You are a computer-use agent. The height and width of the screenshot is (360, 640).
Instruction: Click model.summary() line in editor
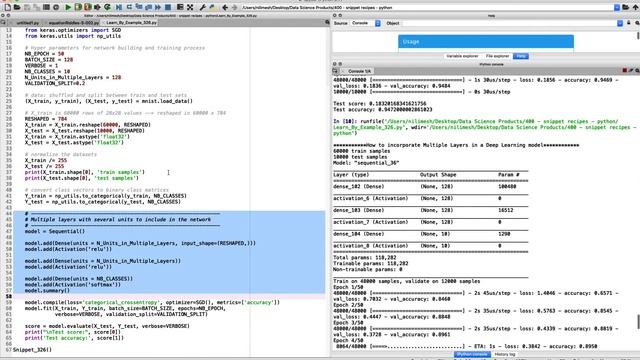pyautogui.click(x=47, y=290)
